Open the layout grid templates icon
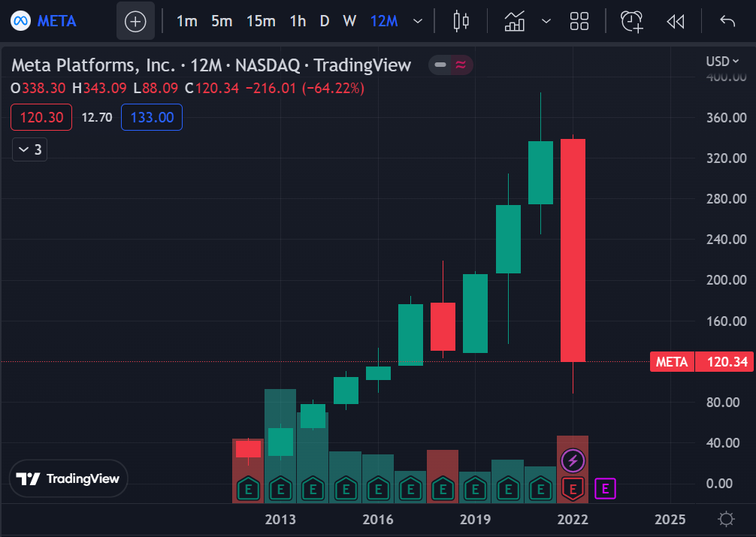 coord(579,21)
